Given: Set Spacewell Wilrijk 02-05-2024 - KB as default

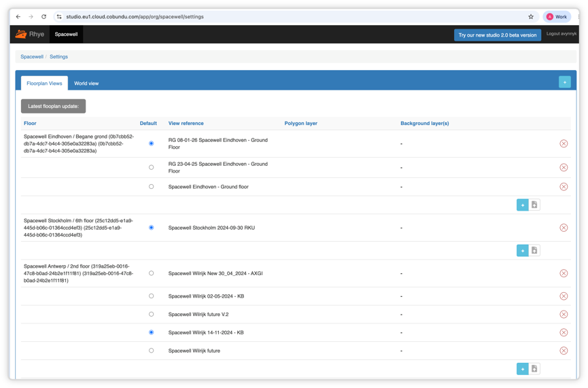Looking at the screenshot, I should tap(151, 296).
